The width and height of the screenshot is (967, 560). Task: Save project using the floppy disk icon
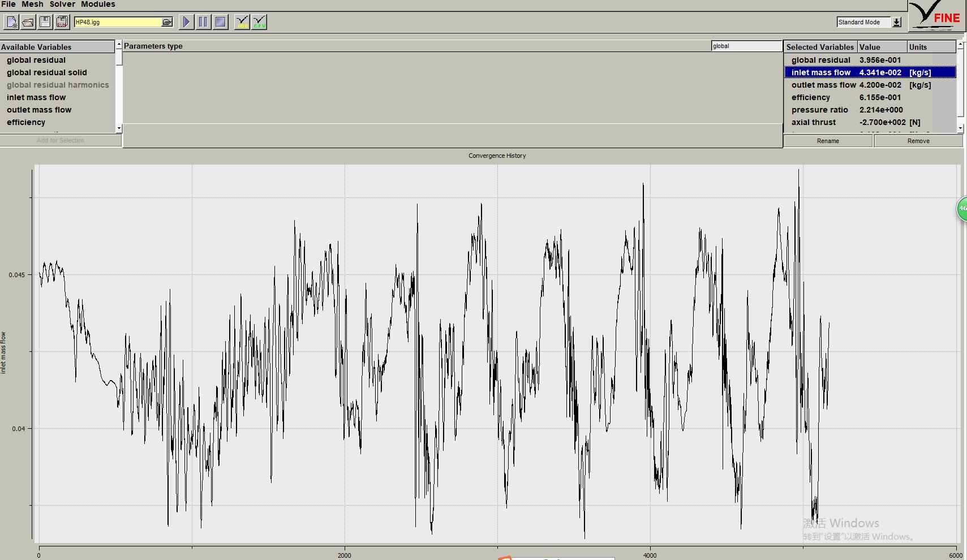[x=45, y=22]
